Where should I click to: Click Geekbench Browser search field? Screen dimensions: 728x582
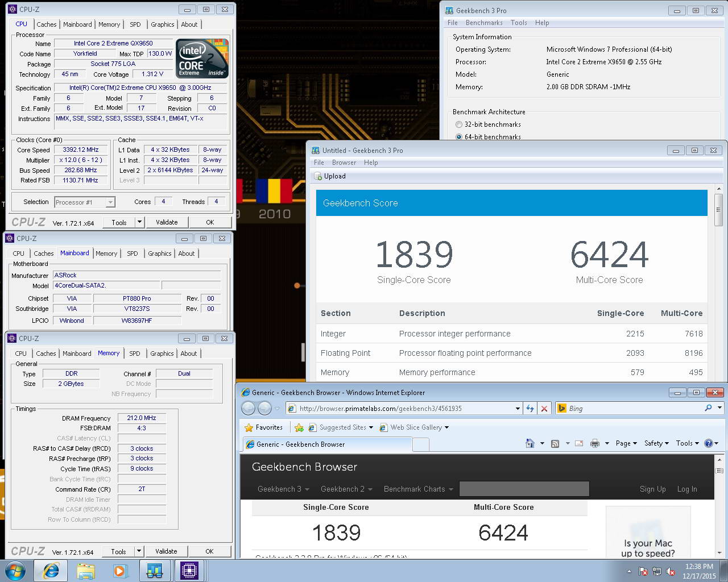(524, 489)
